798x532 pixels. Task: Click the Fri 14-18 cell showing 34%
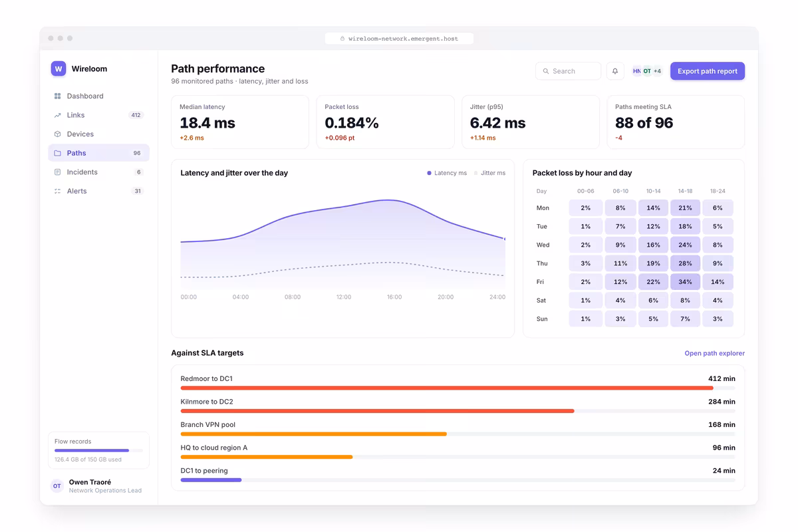[x=685, y=282]
